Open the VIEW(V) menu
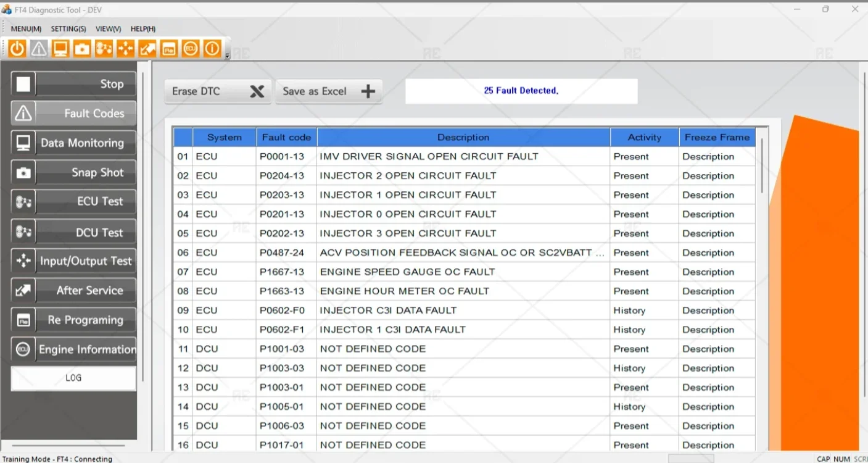This screenshot has height=463, width=868. tap(109, 28)
